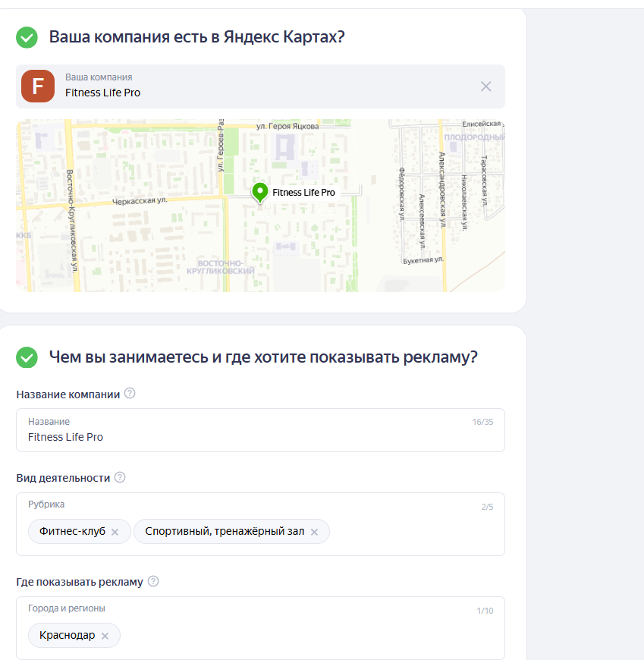644x660 pixels.
Task: Click the 16/35 character counter
Action: pos(482,422)
